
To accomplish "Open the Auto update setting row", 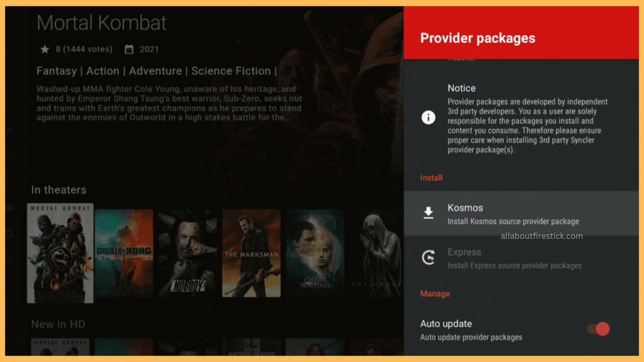I will point(521,329).
